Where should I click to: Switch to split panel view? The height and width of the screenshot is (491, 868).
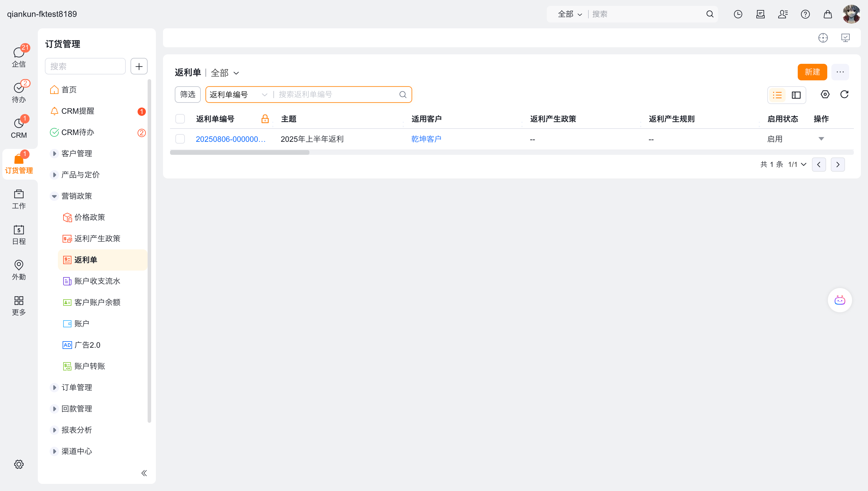796,95
